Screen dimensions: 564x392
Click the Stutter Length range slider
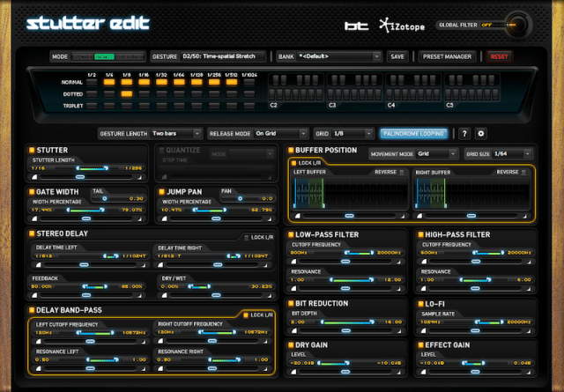[93, 168]
